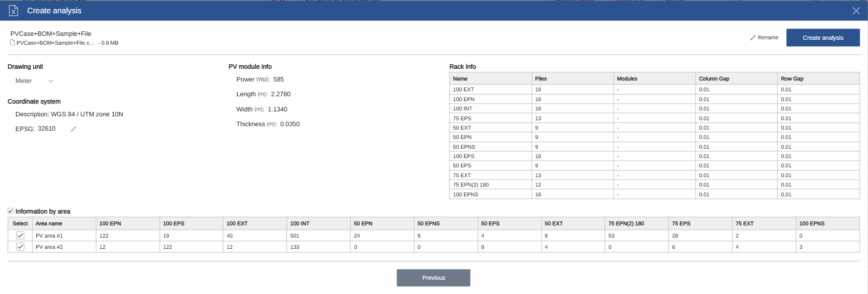Image resolution: width=868 pixels, height=294 pixels.
Task: Click the Length value 2.2780
Action: [281, 94]
